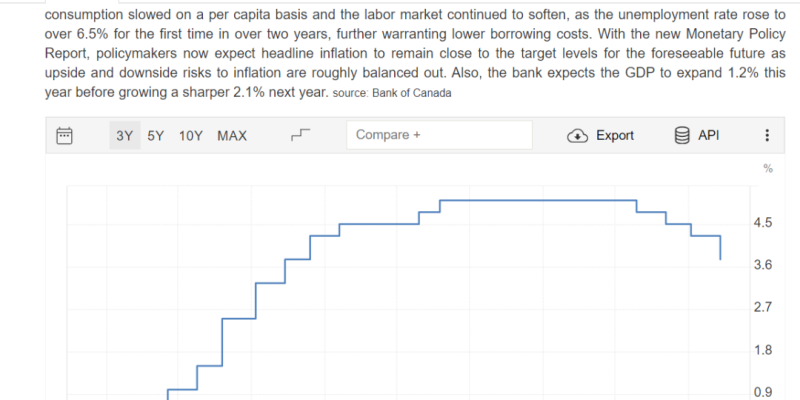Click the API database stack icon

click(683, 136)
